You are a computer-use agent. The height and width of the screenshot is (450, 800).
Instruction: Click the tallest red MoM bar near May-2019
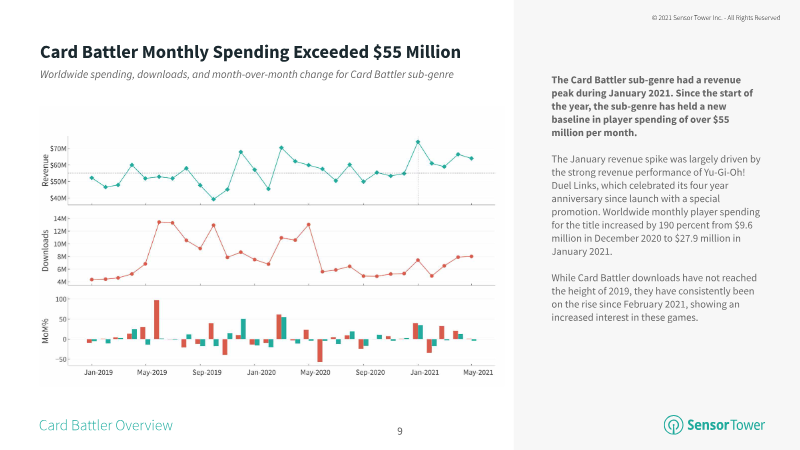tap(157, 319)
